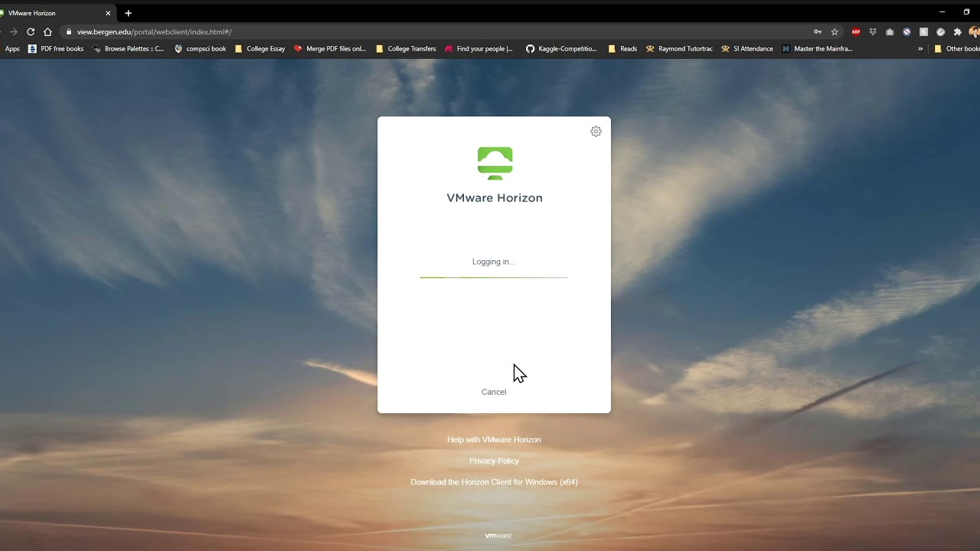Screen dimensions: 980x551
Task: Click the forward navigation arrow
Action: click(x=13, y=31)
